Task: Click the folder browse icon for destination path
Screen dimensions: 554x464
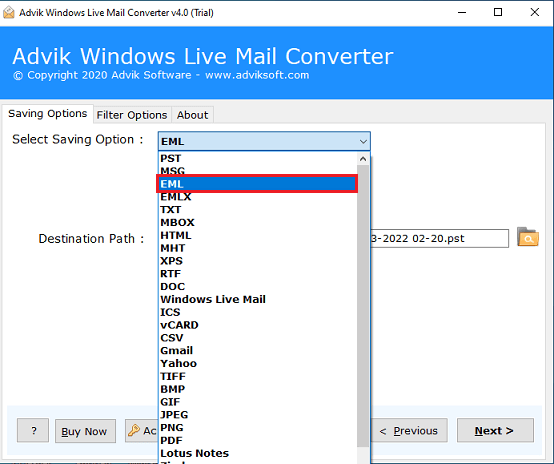Action: click(528, 237)
